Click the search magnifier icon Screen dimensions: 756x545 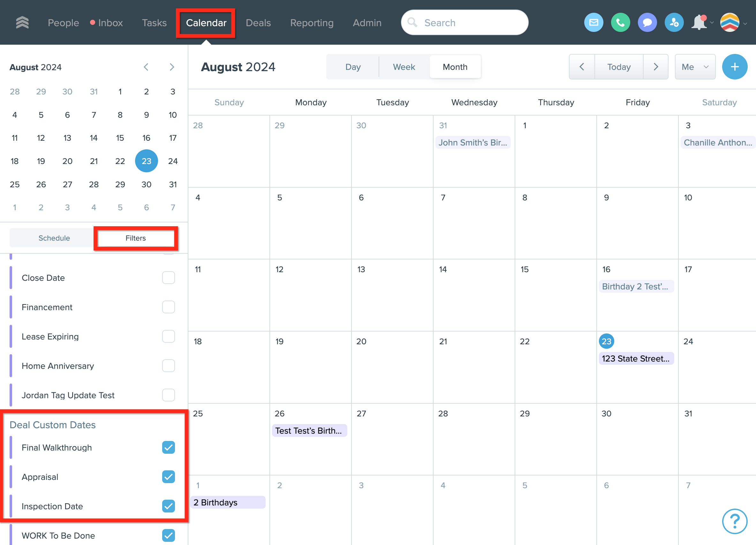click(412, 23)
